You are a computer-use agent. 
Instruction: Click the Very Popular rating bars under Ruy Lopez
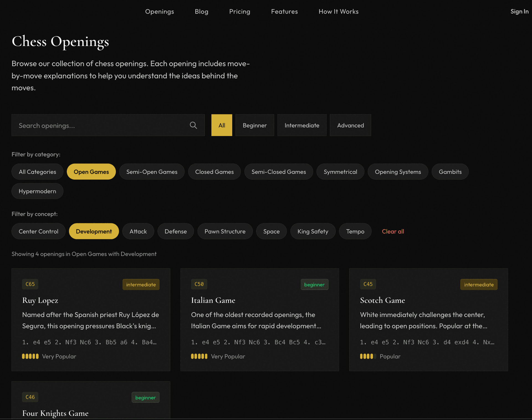click(30, 356)
